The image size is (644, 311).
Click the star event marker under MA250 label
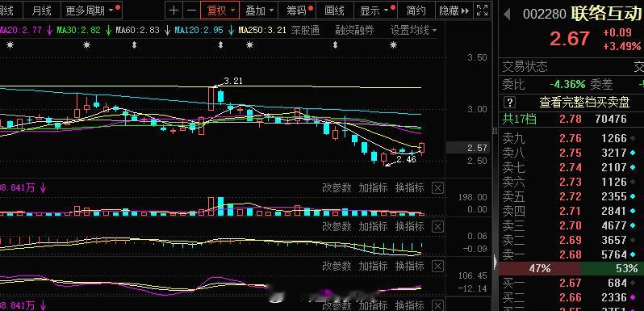[249, 45]
